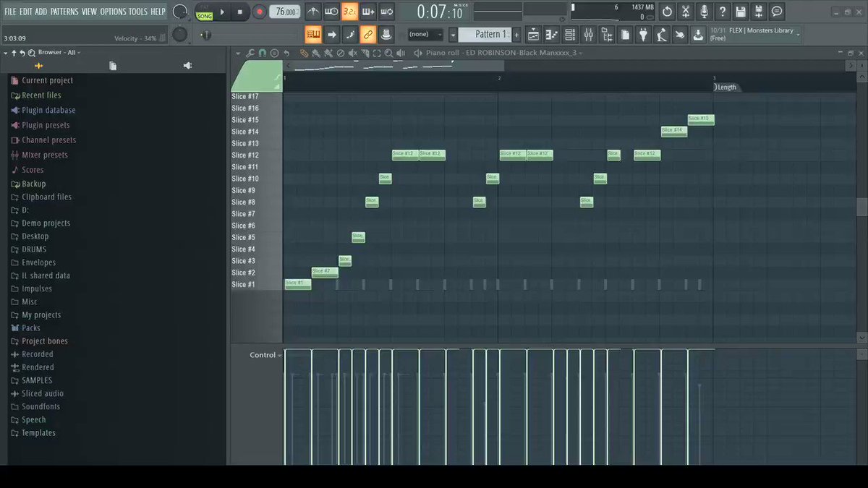Open the TOOLS menu
The width and height of the screenshot is (868, 488).
click(137, 12)
